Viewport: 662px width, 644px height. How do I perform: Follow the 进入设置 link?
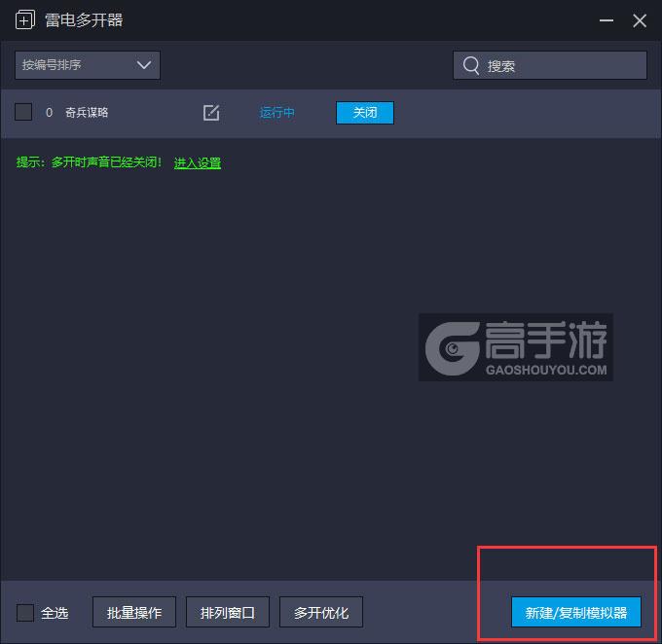(x=198, y=163)
